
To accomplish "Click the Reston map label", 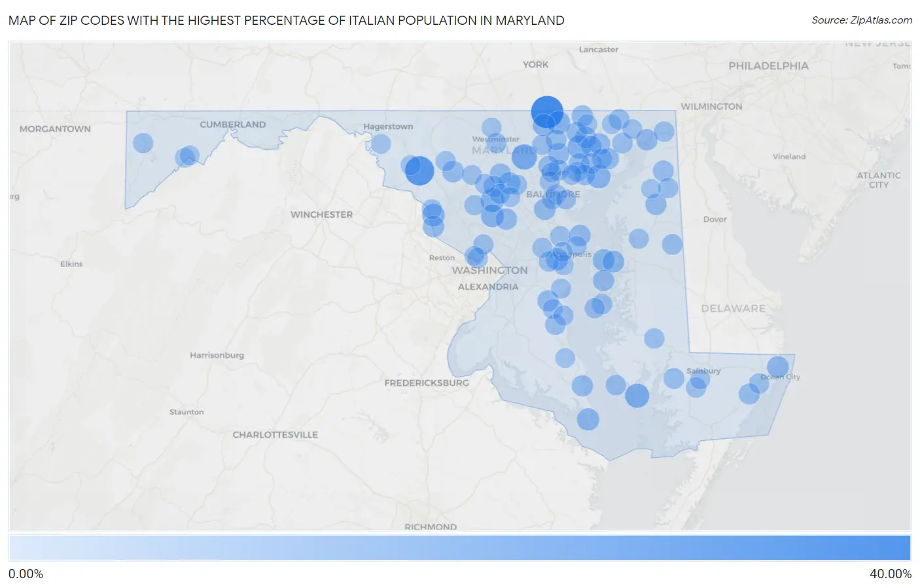I will [442, 258].
